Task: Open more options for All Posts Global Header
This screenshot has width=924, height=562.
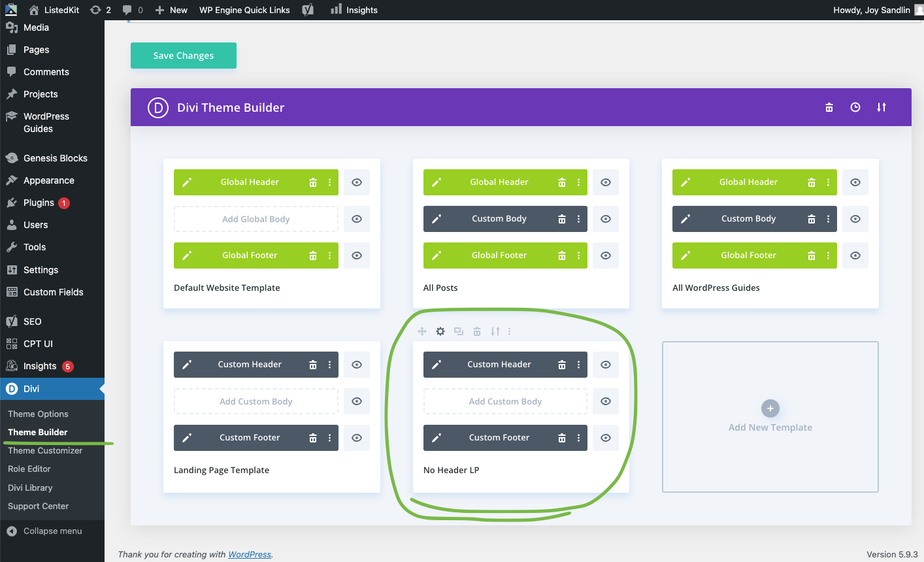Action: click(x=578, y=182)
